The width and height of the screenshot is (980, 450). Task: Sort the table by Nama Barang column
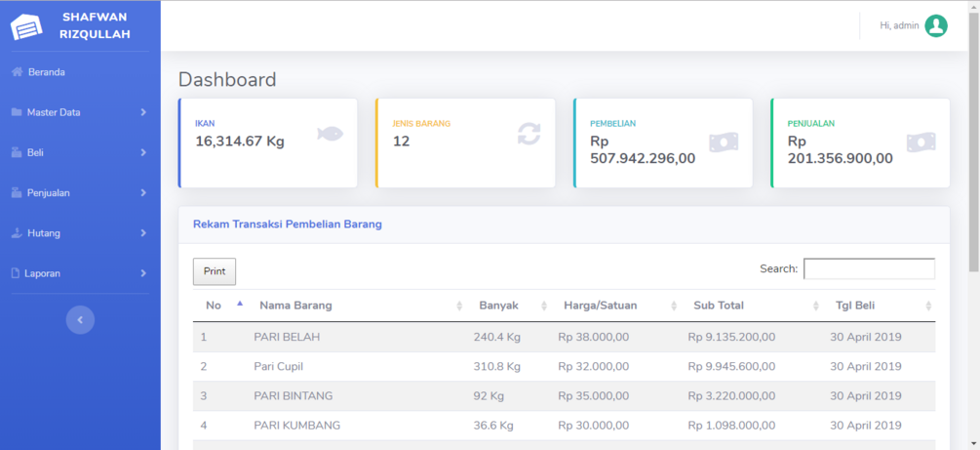(x=295, y=306)
